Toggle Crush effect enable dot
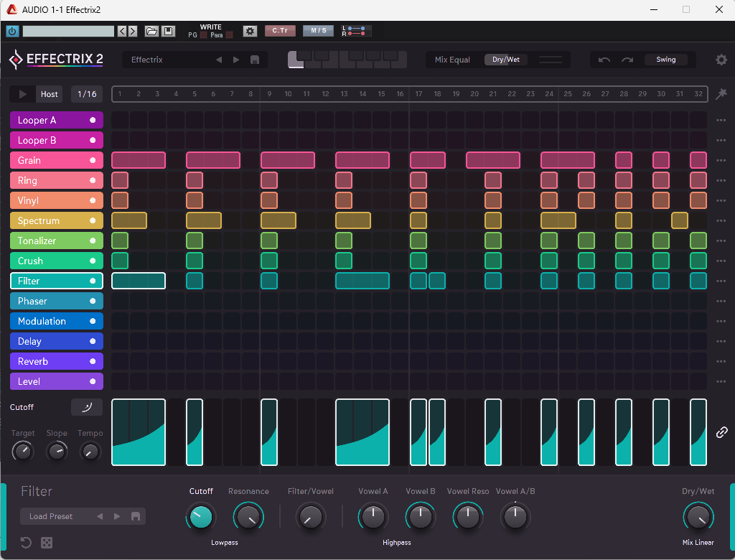The image size is (735, 560). (x=93, y=261)
